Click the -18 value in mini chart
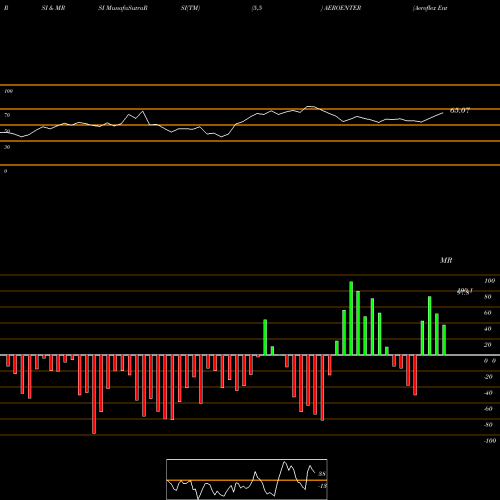500x500 pixels. (x=322, y=486)
